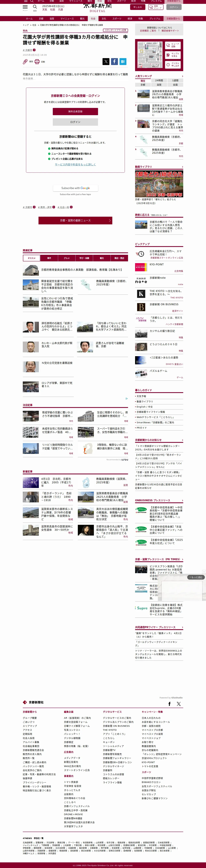Click the 京都新聞社 footer logo
The width and height of the screenshot is (206, 868).
coord(33,702)
